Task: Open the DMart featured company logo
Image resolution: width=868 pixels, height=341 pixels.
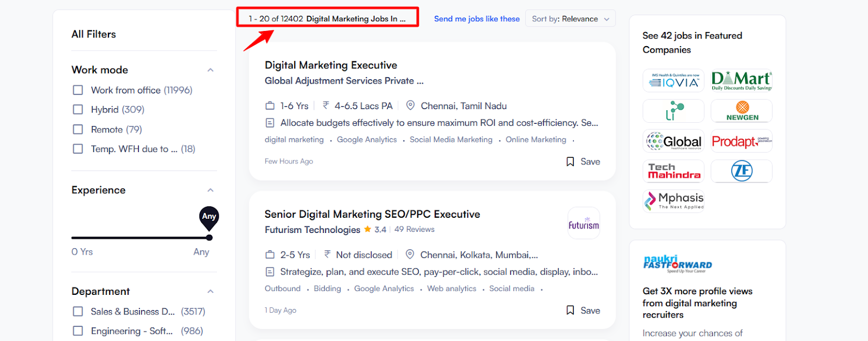Action: click(742, 81)
